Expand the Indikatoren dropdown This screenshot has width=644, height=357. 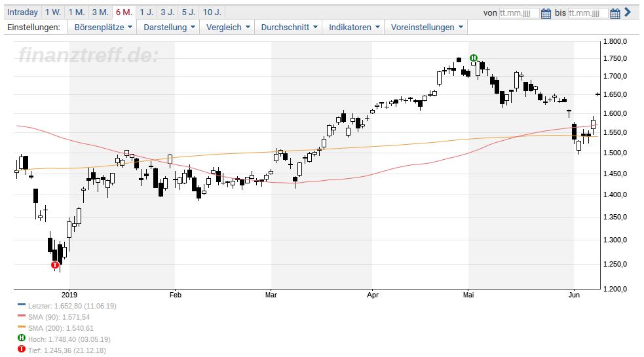tap(354, 27)
